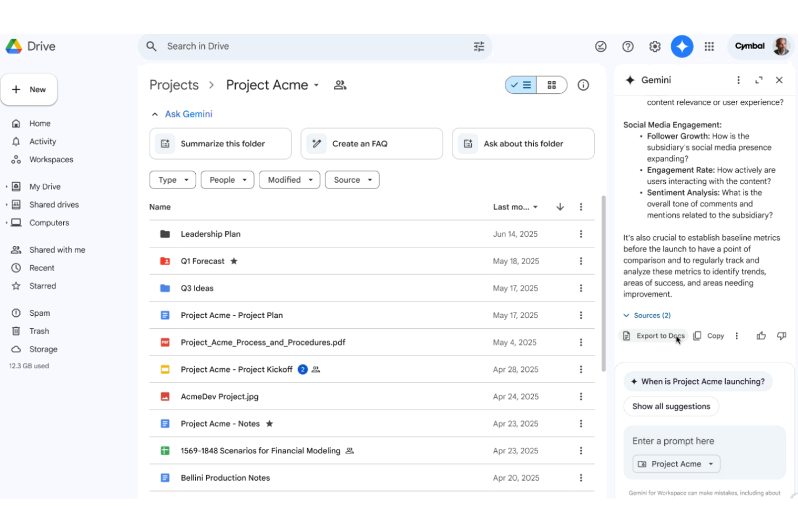Image resolution: width=798 pixels, height=532 pixels.
Task: Open more options for Leadership Plan row
Action: pyautogui.click(x=581, y=233)
